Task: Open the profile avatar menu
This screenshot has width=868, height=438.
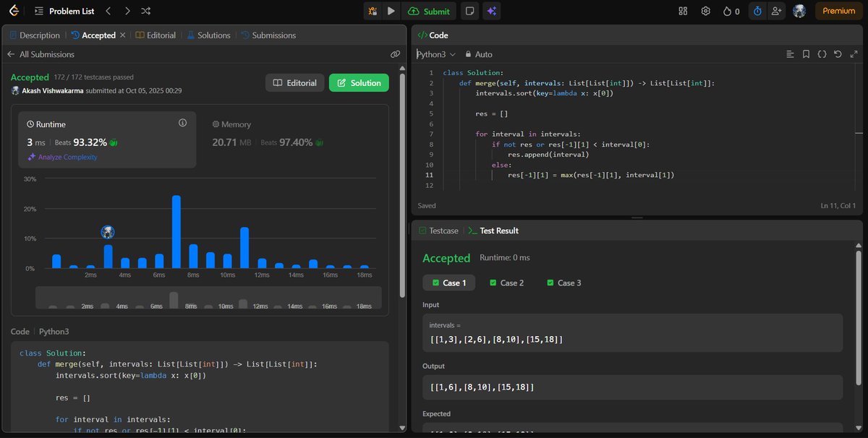Action: [x=799, y=11]
